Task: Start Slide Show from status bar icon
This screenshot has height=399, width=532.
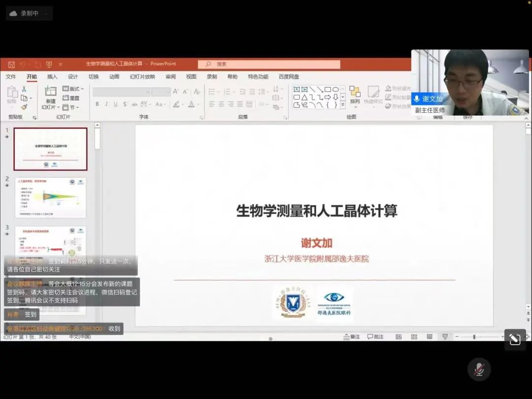Action: coord(445,336)
